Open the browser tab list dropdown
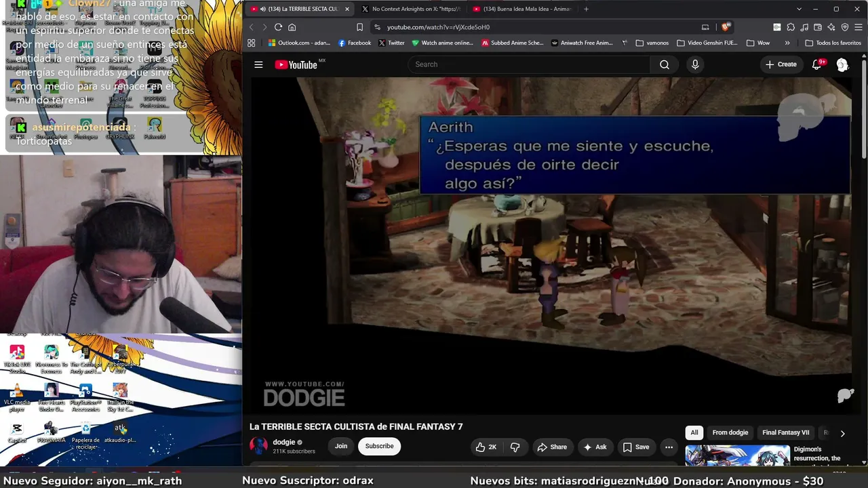 tap(799, 9)
